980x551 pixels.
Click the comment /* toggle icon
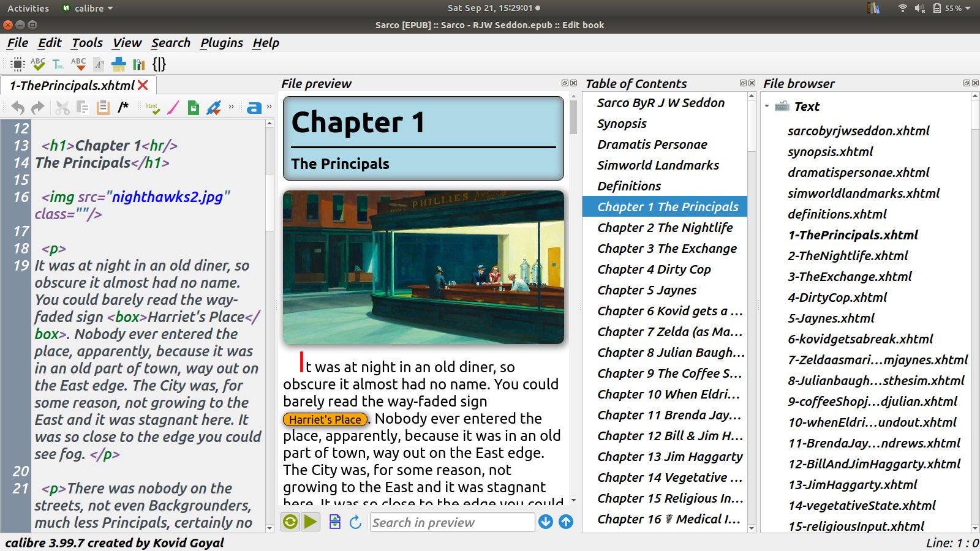pyautogui.click(x=123, y=107)
